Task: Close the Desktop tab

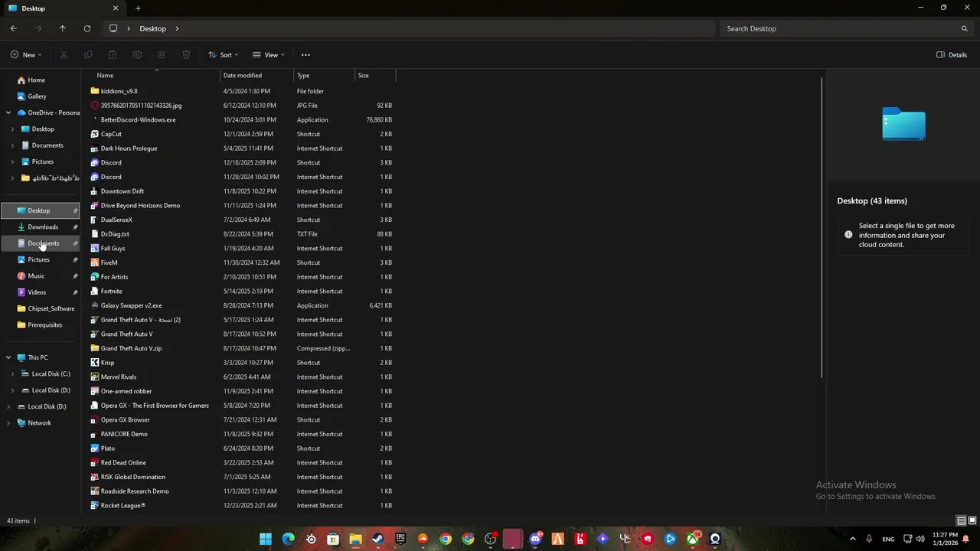Action: [116, 8]
